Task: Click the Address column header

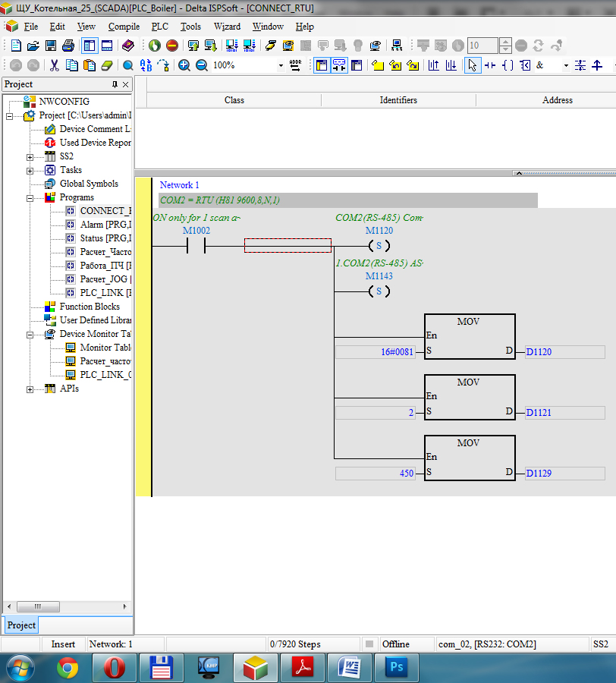Action: click(558, 100)
